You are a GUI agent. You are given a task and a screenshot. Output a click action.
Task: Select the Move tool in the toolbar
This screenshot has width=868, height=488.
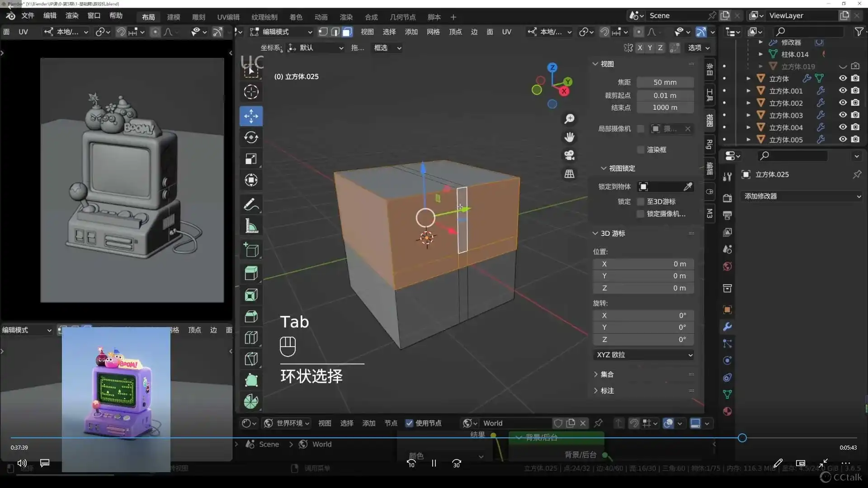pyautogui.click(x=251, y=116)
